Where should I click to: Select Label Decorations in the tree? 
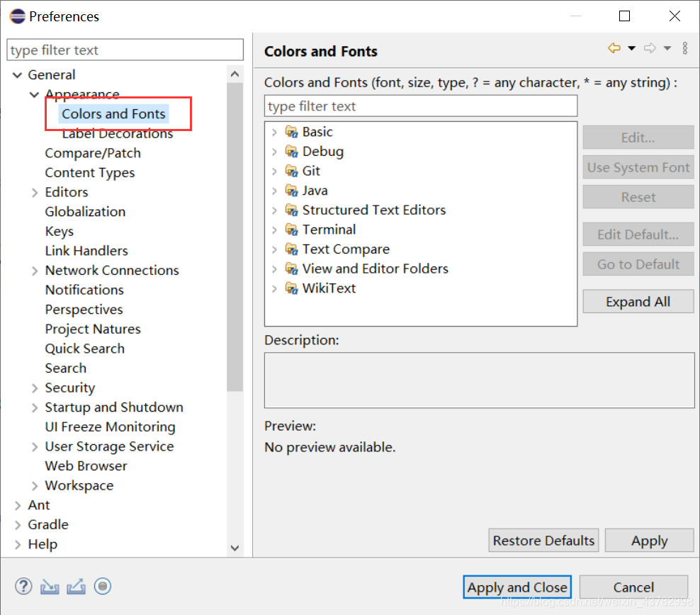pyautogui.click(x=118, y=133)
